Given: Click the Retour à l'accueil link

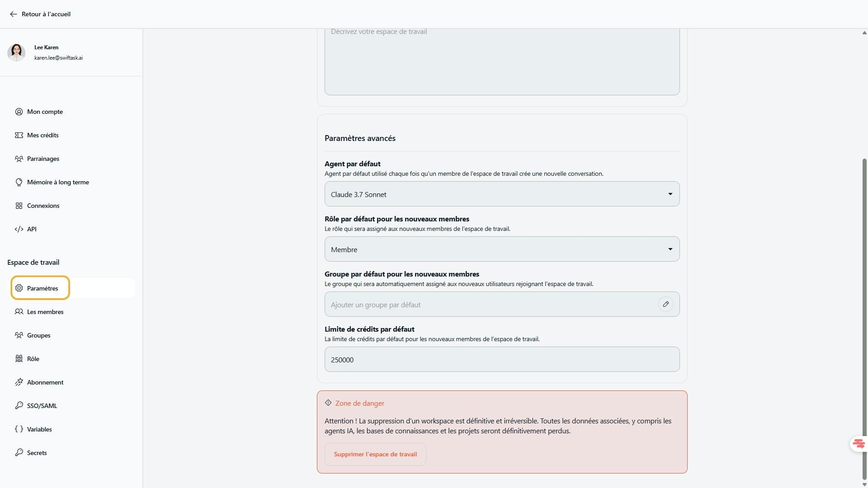Looking at the screenshot, I should (46, 14).
